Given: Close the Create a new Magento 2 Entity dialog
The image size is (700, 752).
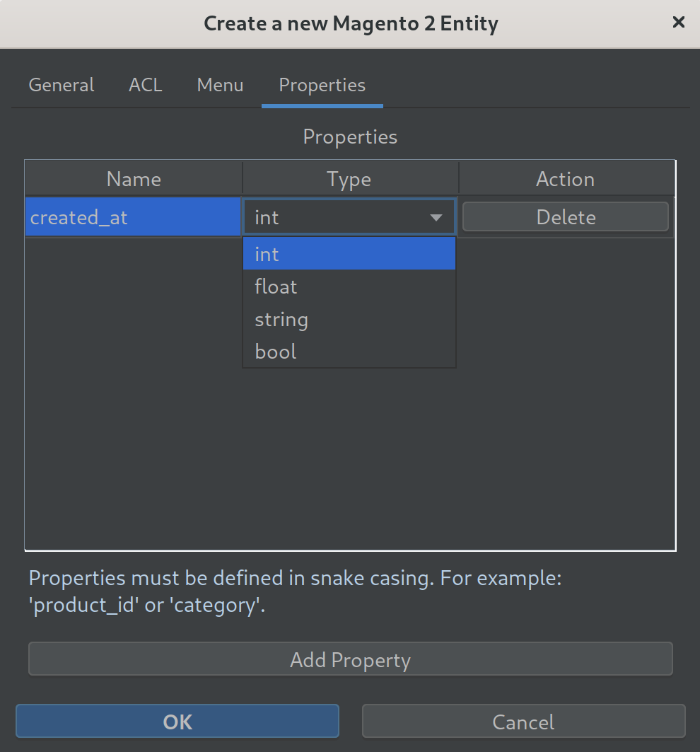Looking at the screenshot, I should [x=678, y=23].
